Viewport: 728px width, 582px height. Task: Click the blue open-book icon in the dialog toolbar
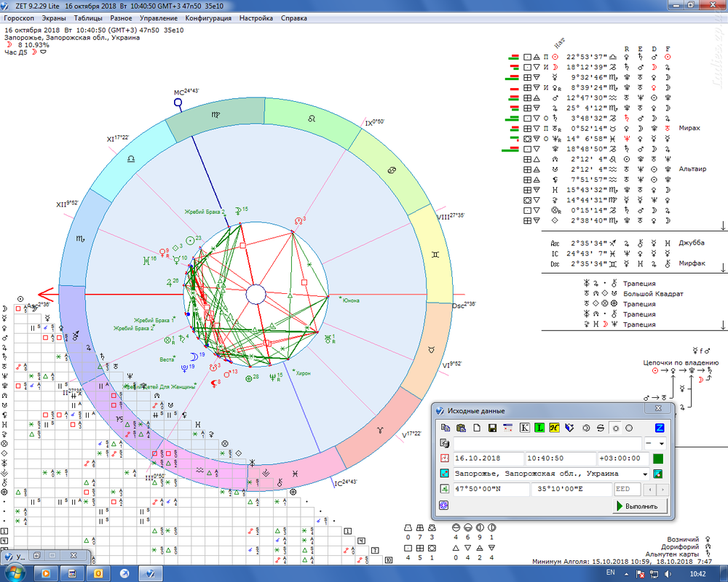tap(570, 428)
